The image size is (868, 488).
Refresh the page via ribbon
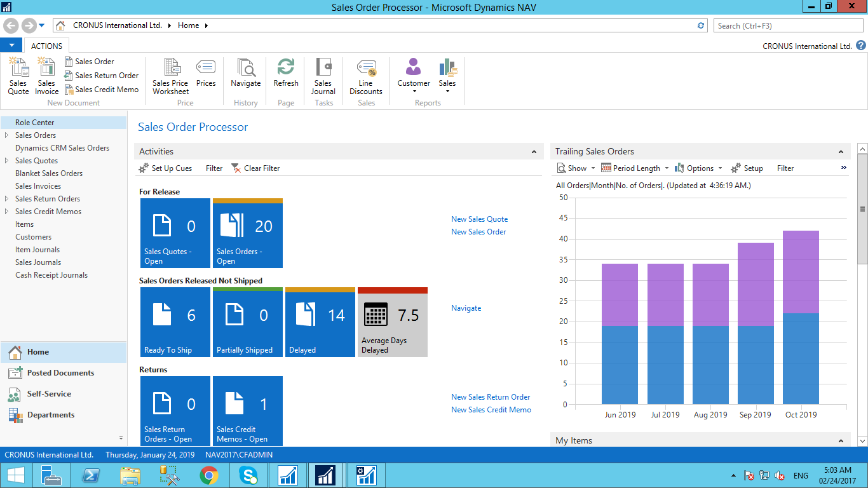286,73
